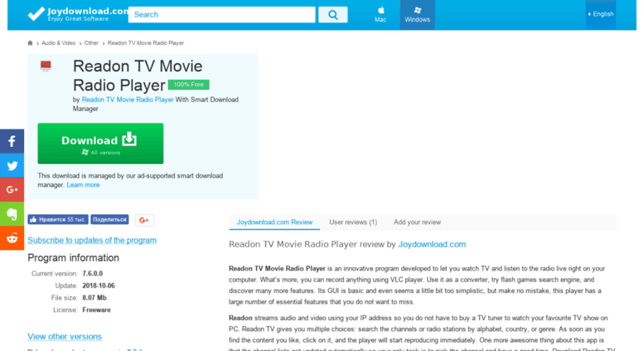Share on Facebook from side bar
Viewport: 644px width, 351px height.
[12, 141]
